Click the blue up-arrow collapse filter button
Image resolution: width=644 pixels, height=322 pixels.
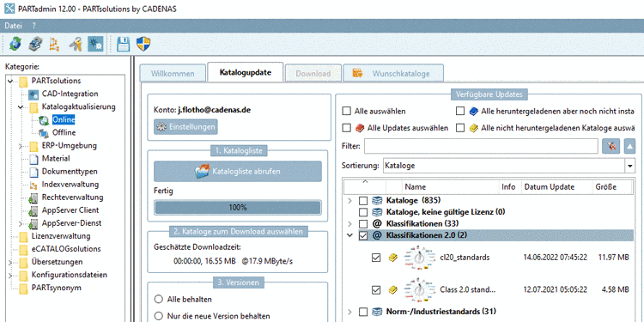tap(629, 146)
